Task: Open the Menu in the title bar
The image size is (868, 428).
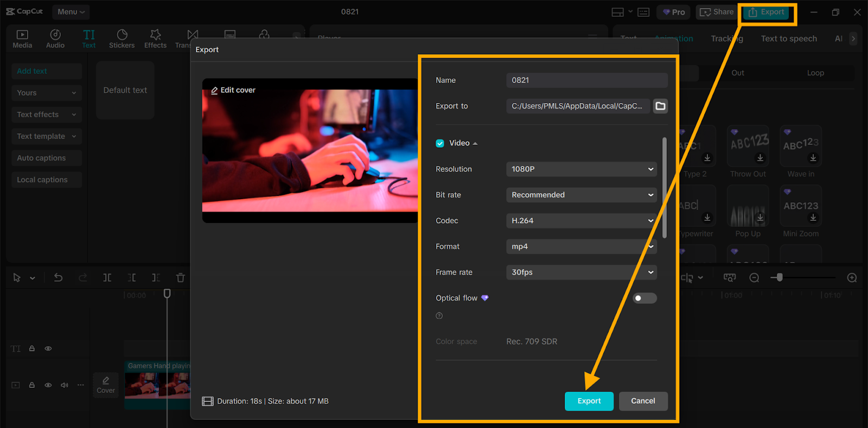Action: (71, 11)
